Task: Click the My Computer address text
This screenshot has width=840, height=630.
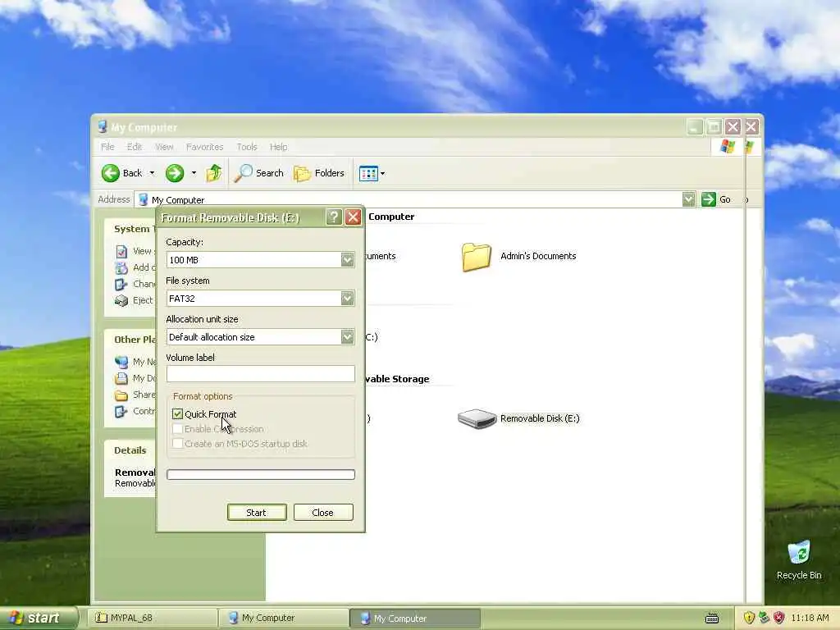Action: 178,200
